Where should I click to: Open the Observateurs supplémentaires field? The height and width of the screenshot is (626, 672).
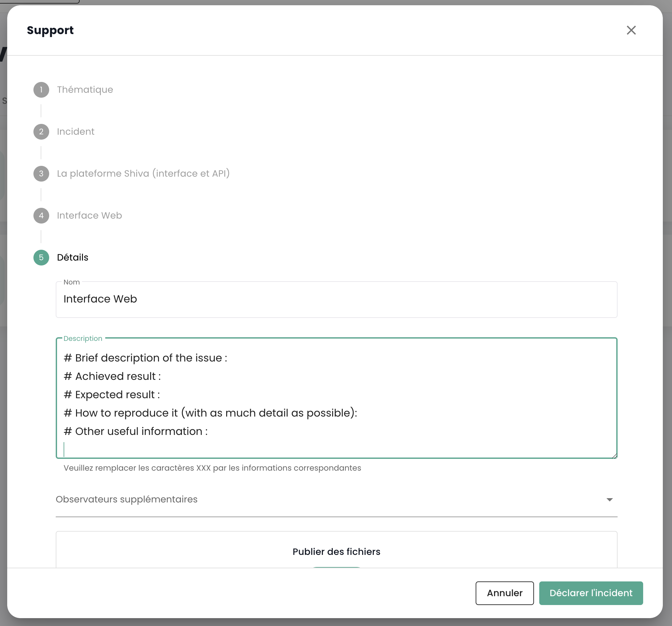(325, 499)
